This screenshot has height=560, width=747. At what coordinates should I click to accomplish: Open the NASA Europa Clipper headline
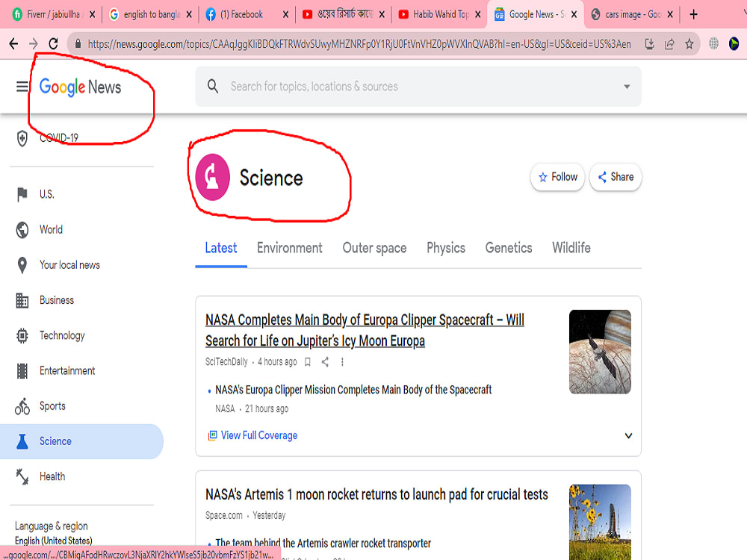click(x=365, y=330)
